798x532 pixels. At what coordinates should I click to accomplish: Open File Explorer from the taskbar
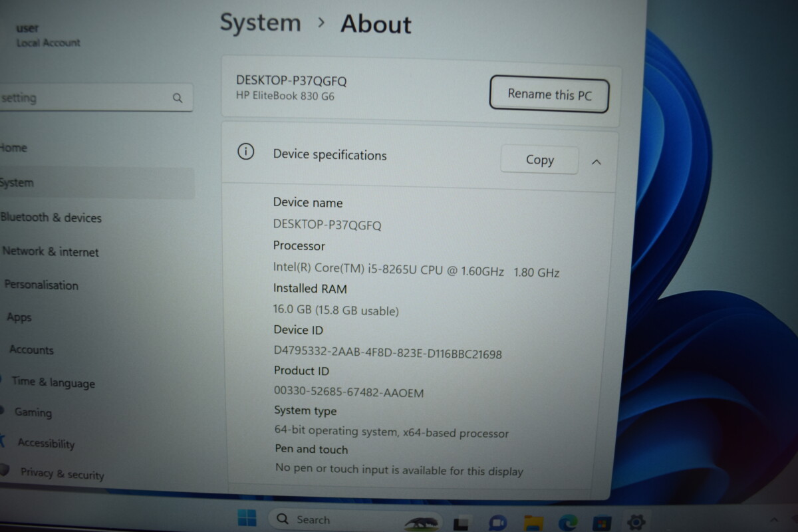click(534, 523)
